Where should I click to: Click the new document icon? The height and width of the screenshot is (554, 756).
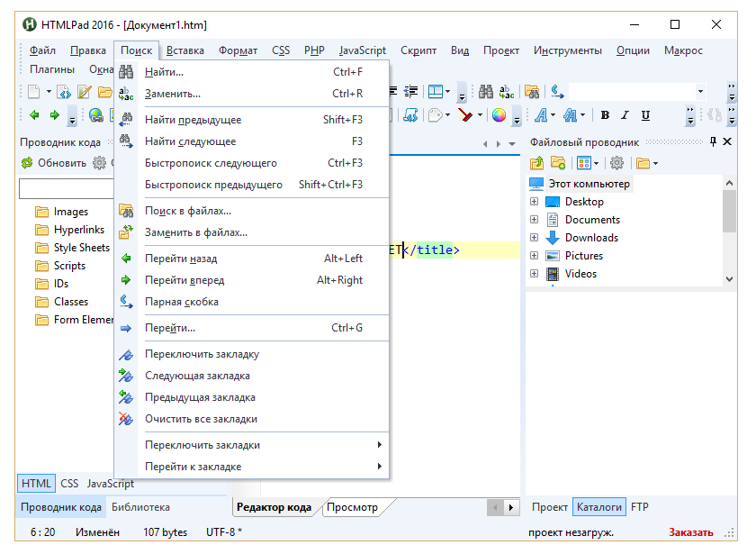(x=34, y=91)
